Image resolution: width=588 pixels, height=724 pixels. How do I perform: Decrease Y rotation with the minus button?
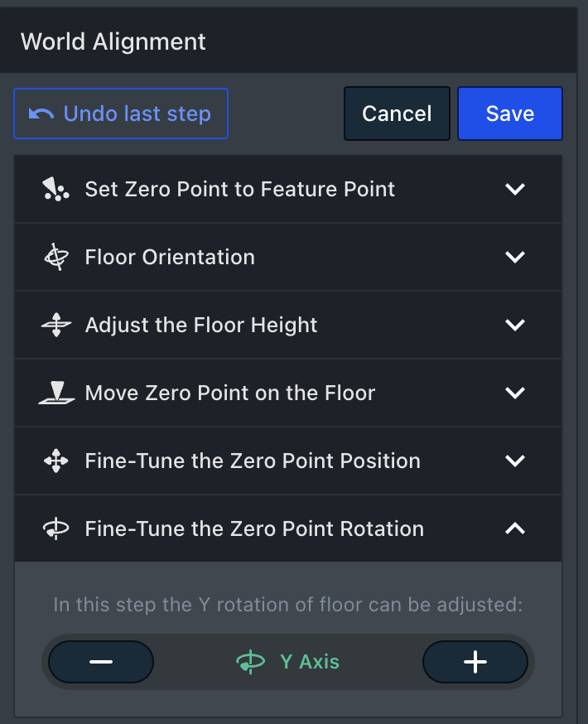tap(101, 662)
